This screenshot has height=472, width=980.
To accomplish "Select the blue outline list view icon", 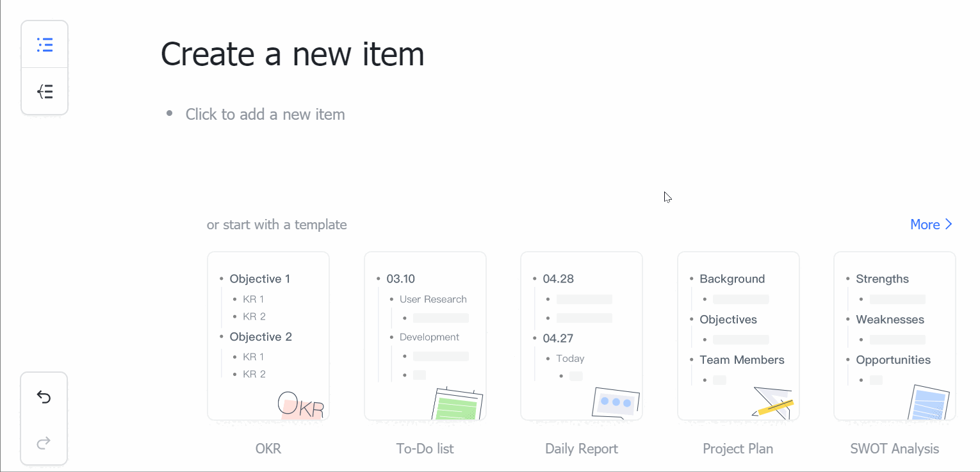I will click(x=44, y=44).
